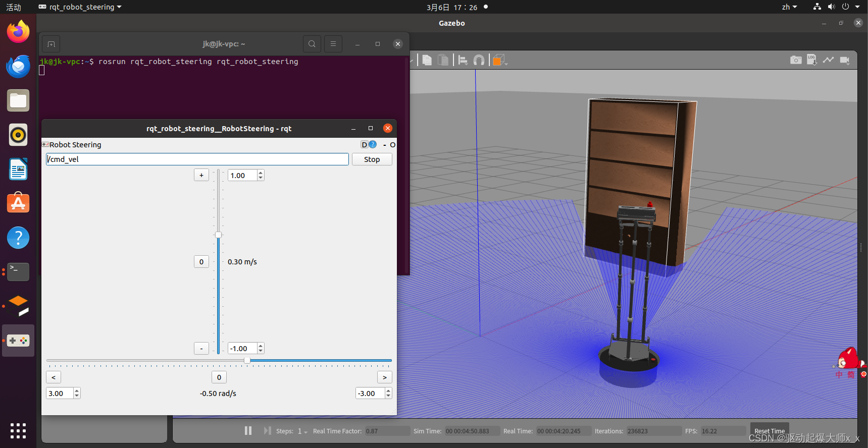The width and height of the screenshot is (868, 448).
Task: Show applications grid in dock
Action: (x=18, y=431)
